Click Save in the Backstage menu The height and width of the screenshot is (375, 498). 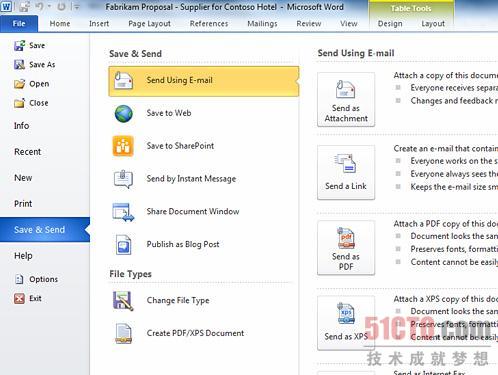point(29,45)
